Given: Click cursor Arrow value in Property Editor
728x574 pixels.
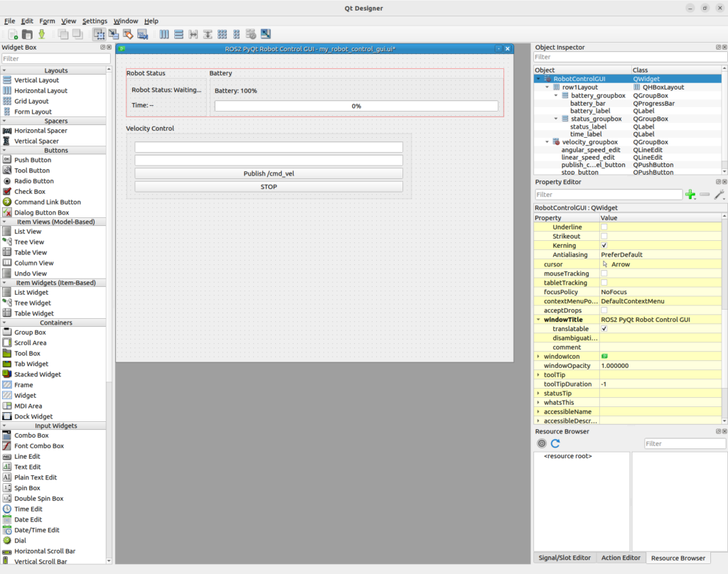Looking at the screenshot, I should tap(660, 264).
